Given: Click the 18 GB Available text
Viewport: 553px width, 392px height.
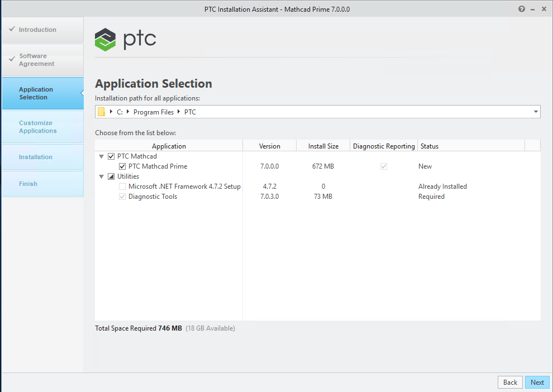Looking at the screenshot, I should pos(210,328).
